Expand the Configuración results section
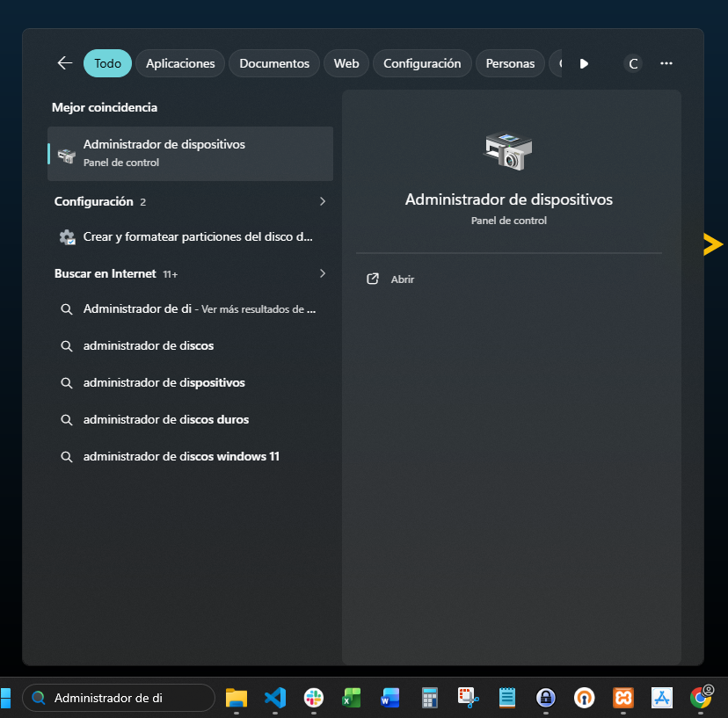Screen dimensions: 728x718 322,201
